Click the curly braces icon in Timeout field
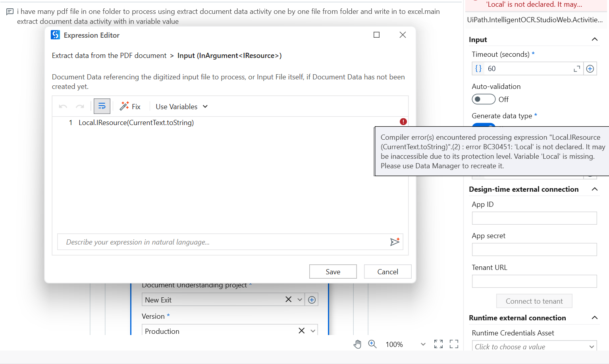The height and width of the screenshot is (364, 609). coord(478,68)
